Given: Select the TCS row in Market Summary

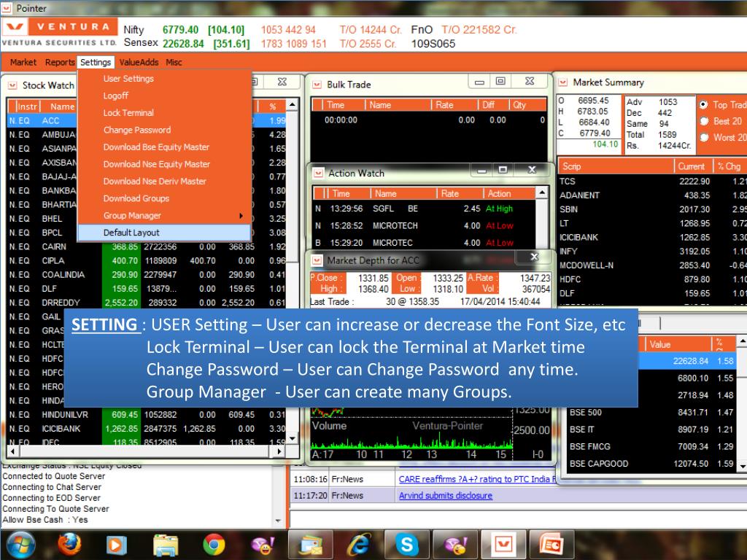Looking at the screenshot, I should 652,182.
